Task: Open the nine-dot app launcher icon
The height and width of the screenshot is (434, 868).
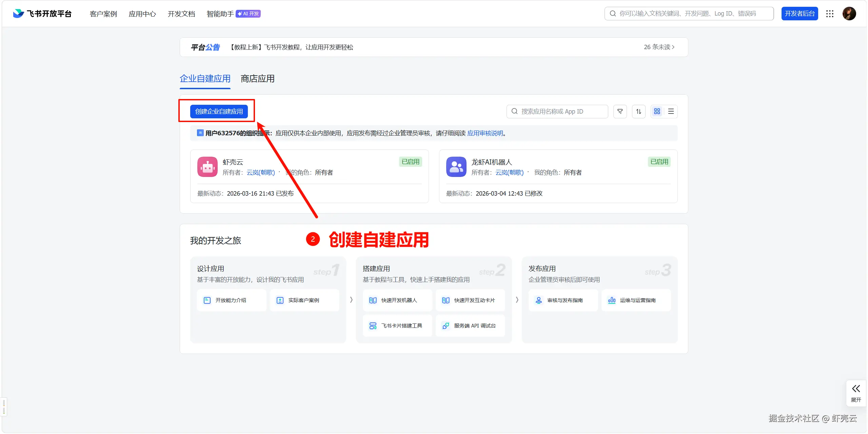Action: click(830, 13)
